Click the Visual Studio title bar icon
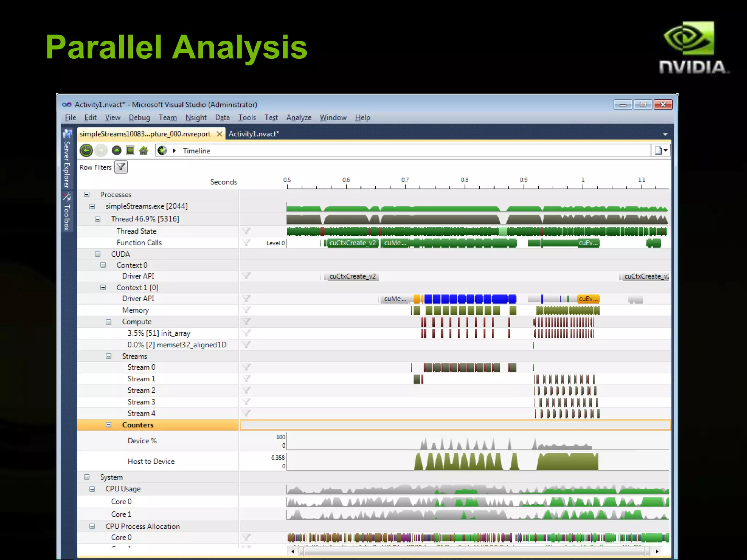The width and height of the screenshot is (747, 560). coord(66,105)
